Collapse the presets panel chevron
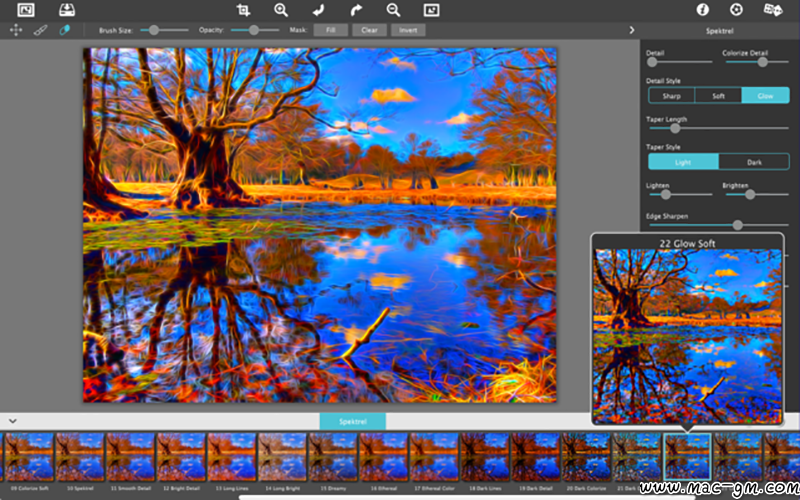The image size is (800, 500). [x=13, y=421]
